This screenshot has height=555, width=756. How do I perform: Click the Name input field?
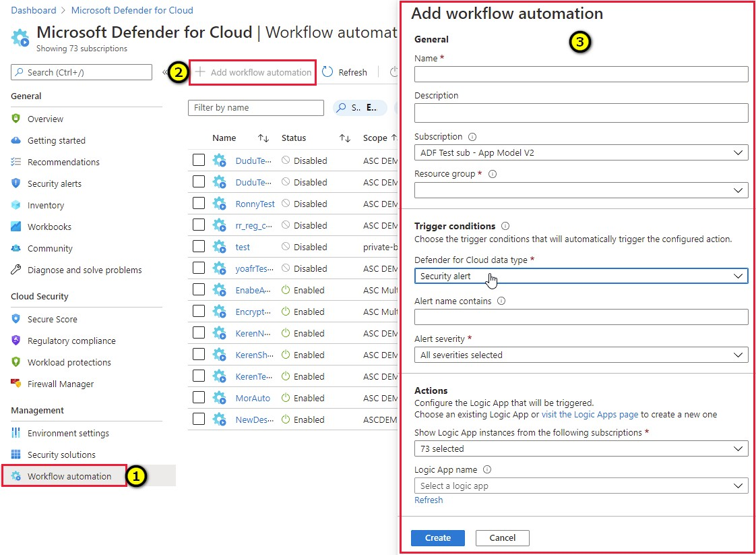(x=581, y=74)
